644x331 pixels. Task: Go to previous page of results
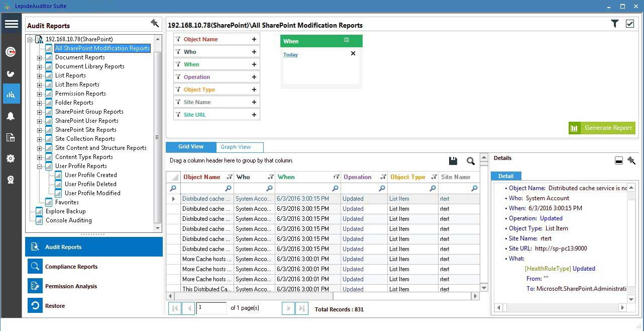tap(188, 308)
